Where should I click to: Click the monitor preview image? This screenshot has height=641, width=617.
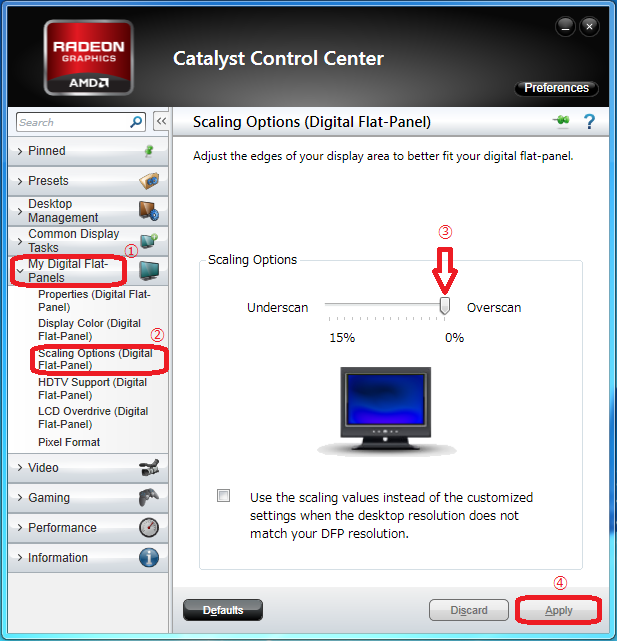(x=386, y=410)
